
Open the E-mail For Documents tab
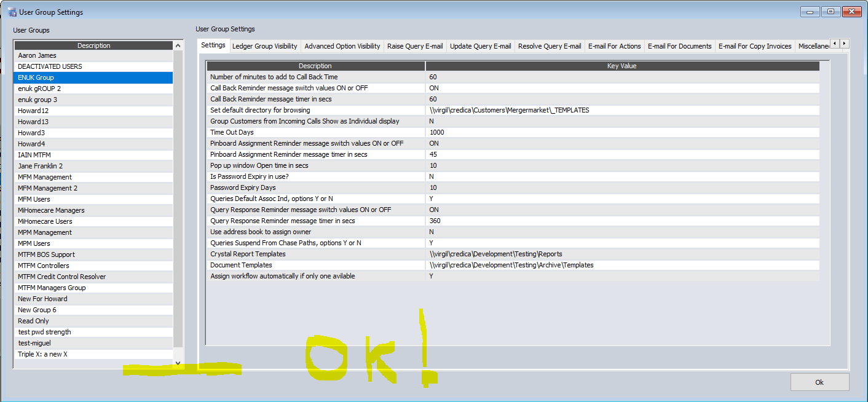[x=679, y=46]
